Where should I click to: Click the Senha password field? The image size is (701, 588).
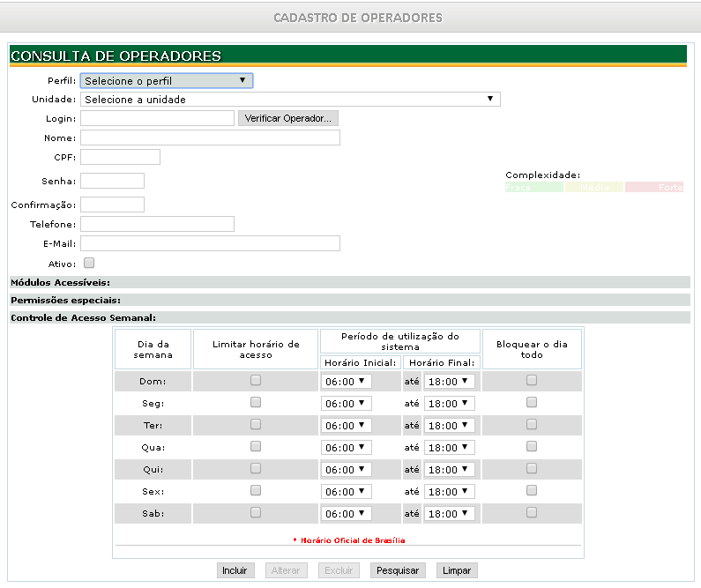(112, 181)
